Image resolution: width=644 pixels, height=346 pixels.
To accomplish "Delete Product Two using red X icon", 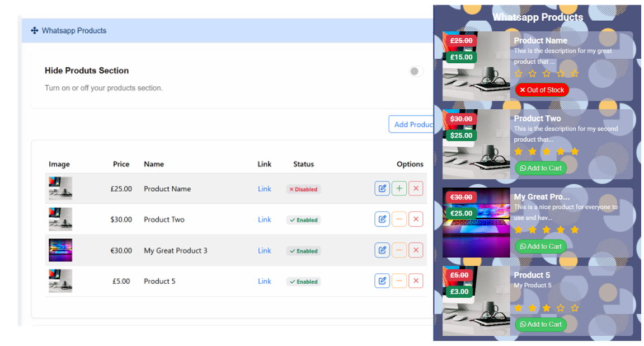I will coord(416,219).
